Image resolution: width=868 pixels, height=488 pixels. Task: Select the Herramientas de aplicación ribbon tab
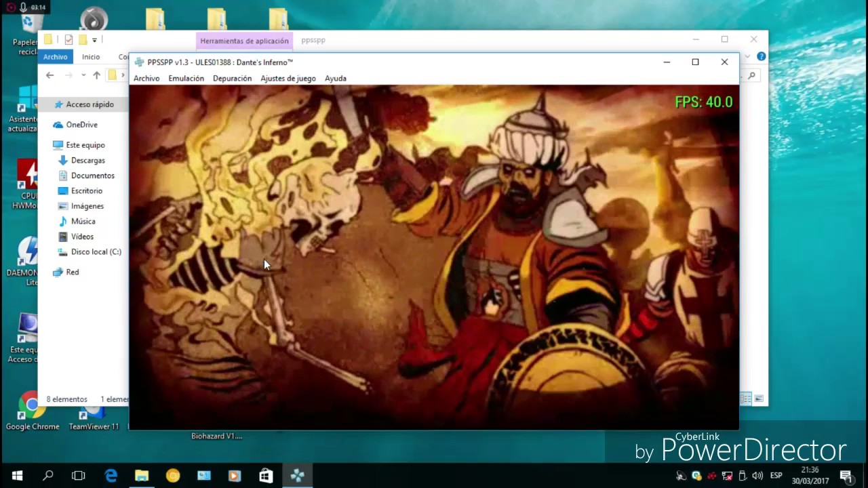(x=244, y=41)
